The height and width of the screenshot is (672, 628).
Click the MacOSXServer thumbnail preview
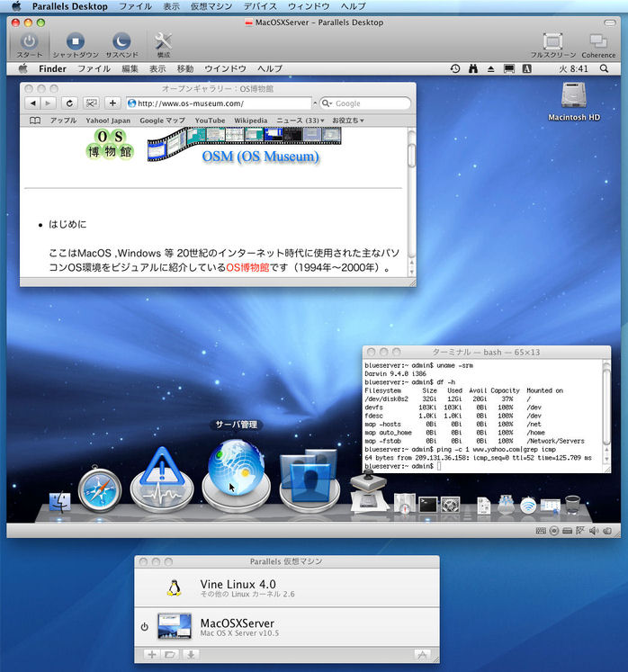[174, 626]
